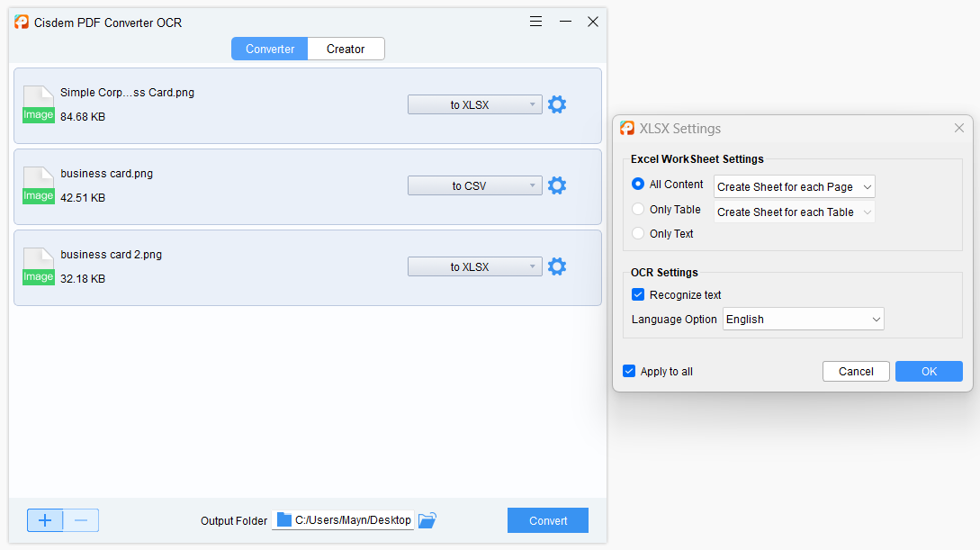Click the 42.51 KB file size

point(83,197)
